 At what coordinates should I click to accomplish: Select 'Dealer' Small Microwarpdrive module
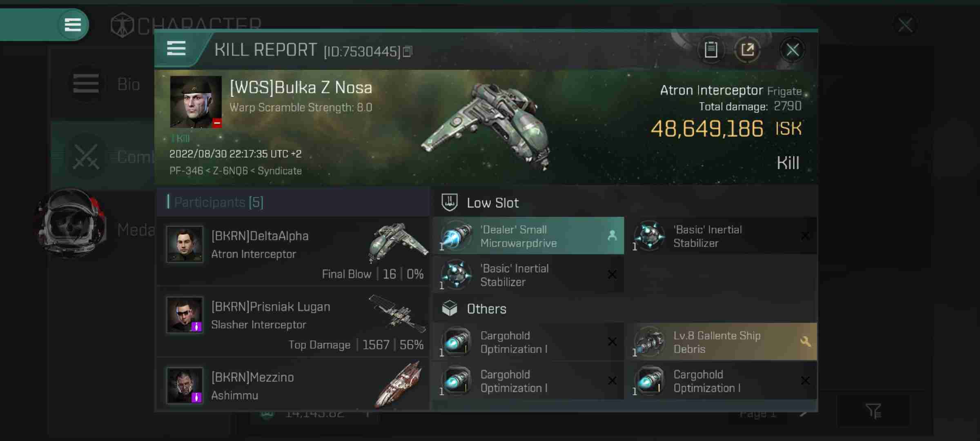pos(528,236)
